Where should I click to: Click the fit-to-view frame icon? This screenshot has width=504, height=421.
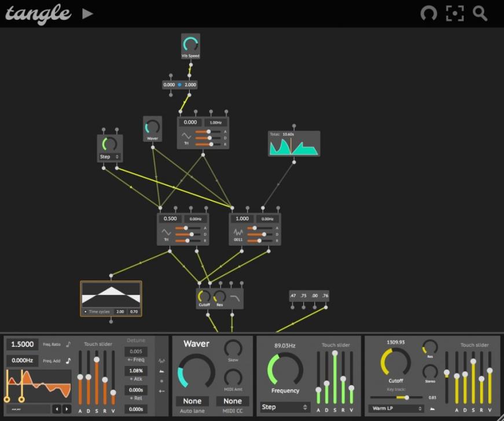[455, 13]
